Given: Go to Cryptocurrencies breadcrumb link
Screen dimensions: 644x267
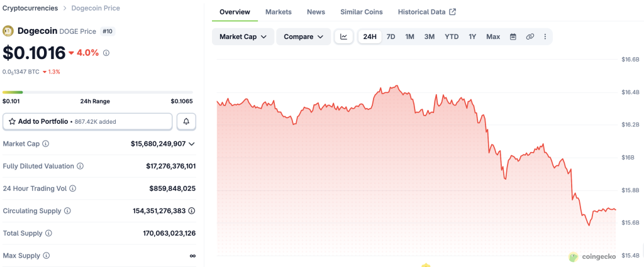Looking at the screenshot, I should [x=30, y=8].
